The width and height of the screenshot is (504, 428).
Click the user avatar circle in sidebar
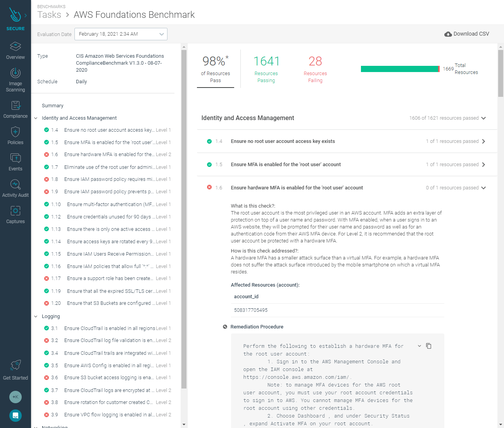pos(16,397)
